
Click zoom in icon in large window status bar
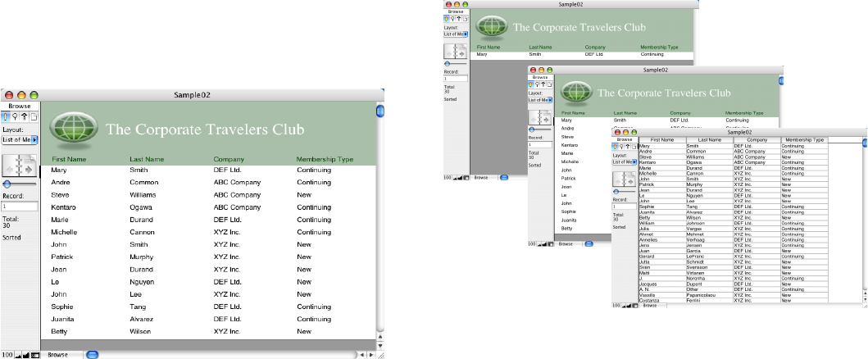pyautogui.click(x=25, y=355)
